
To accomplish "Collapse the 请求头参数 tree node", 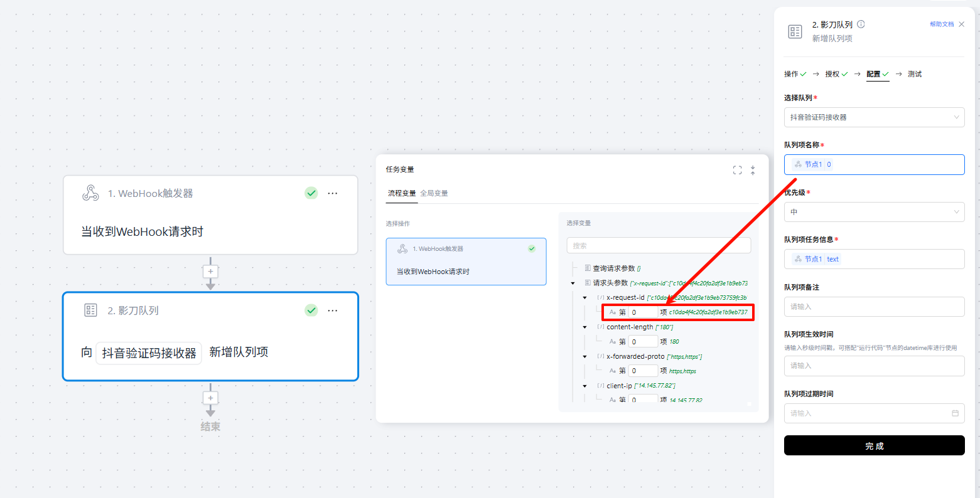I will [x=573, y=283].
